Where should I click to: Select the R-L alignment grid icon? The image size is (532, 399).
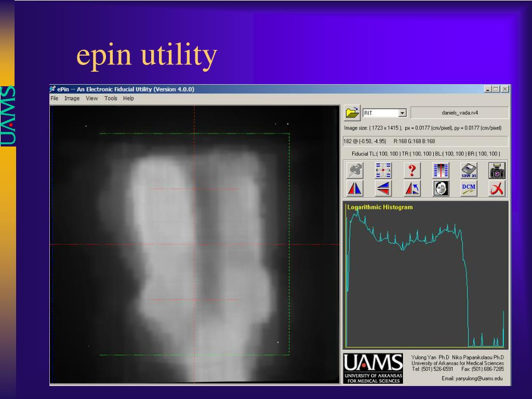point(383,170)
